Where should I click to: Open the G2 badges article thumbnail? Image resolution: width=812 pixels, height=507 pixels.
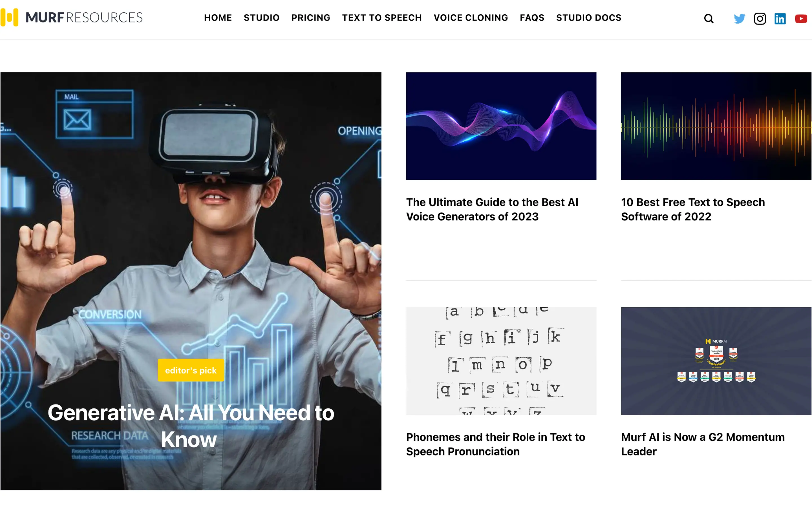click(x=716, y=361)
